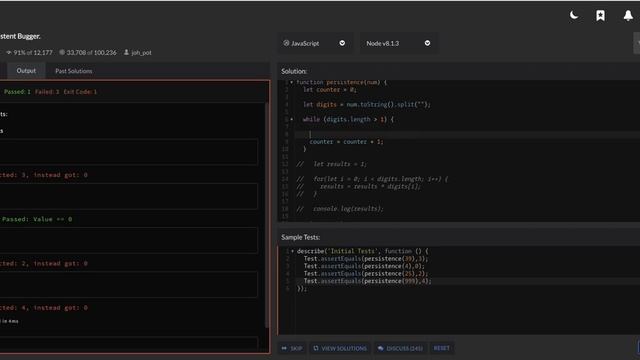
Task: Click the 'let digits = num.toString()' line
Action: tap(367, 104)
